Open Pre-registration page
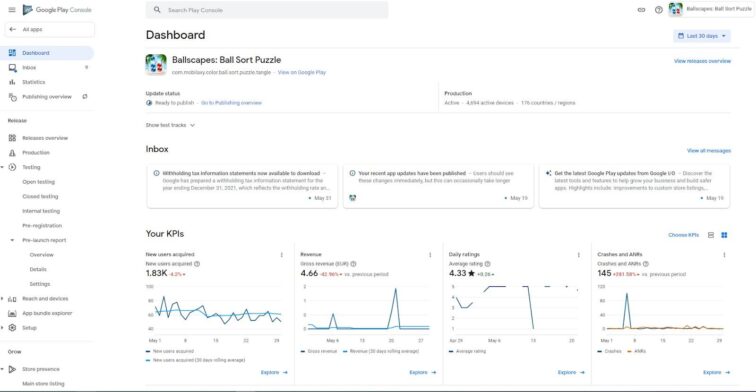 (42, 225)
